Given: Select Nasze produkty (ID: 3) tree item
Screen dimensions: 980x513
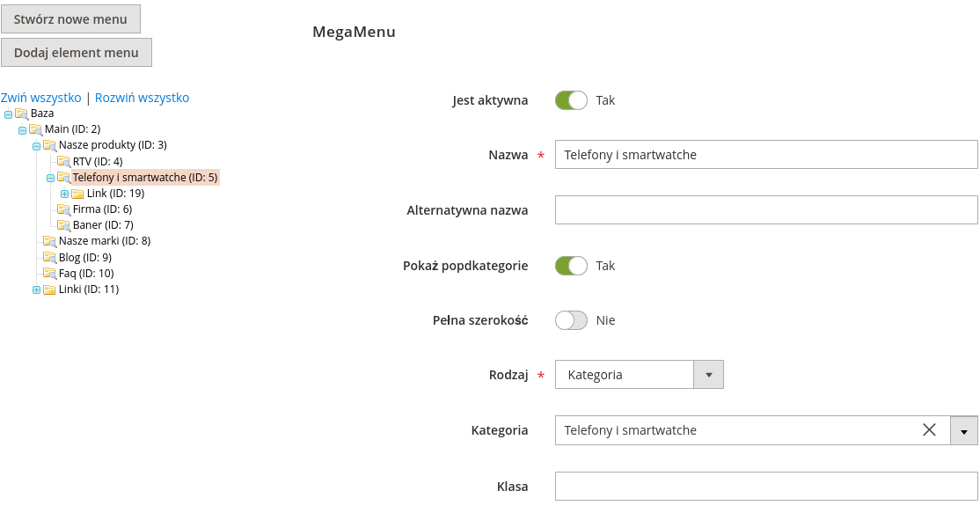Looking at the screenshot, I should (x=112, y=145).
